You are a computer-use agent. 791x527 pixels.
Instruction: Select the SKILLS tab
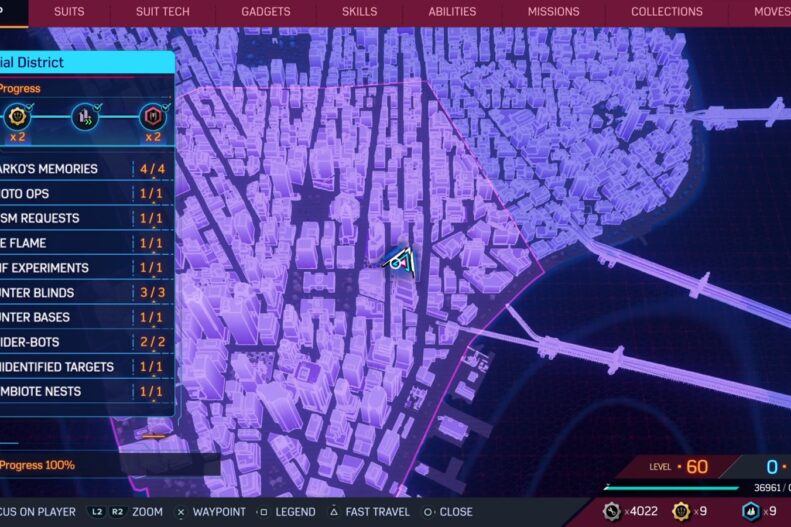[x=359, y=12]
